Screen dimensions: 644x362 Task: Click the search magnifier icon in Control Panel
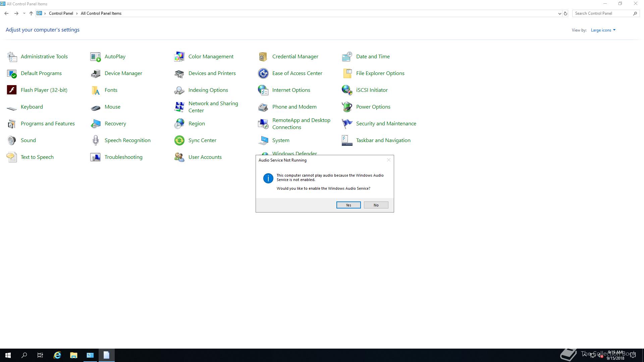click(x=635, y=13)
